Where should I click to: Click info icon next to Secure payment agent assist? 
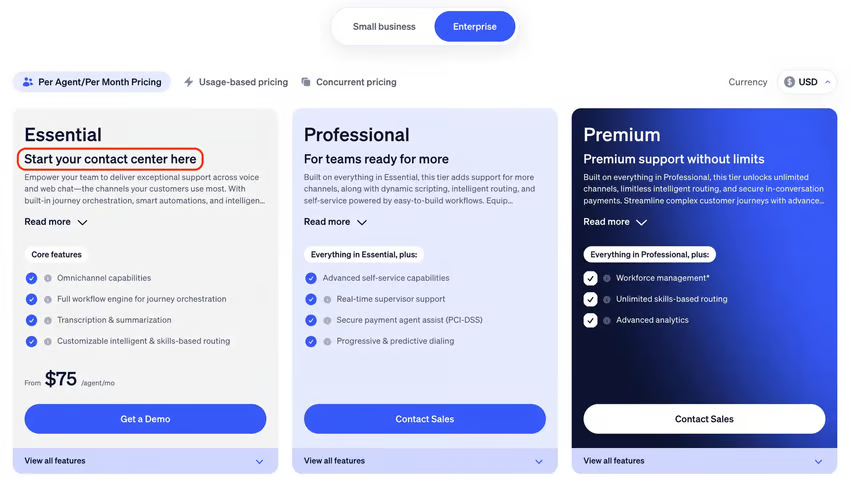(327, 320)
